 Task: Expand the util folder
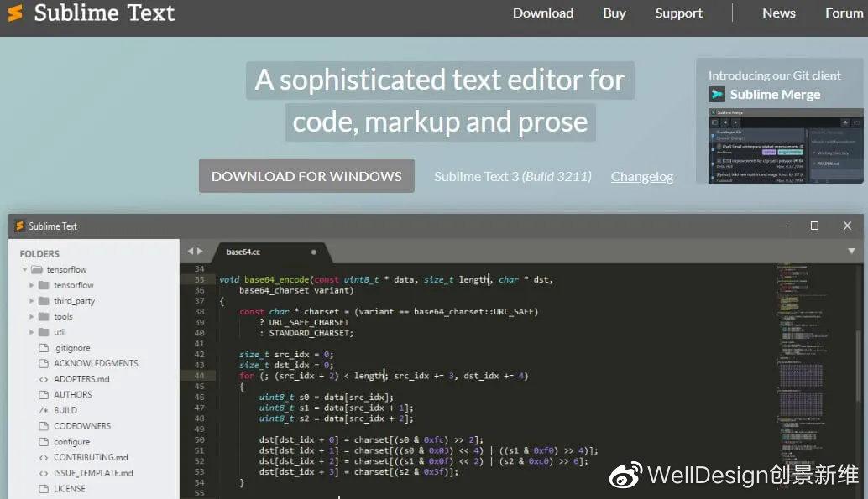click(32, 332)
